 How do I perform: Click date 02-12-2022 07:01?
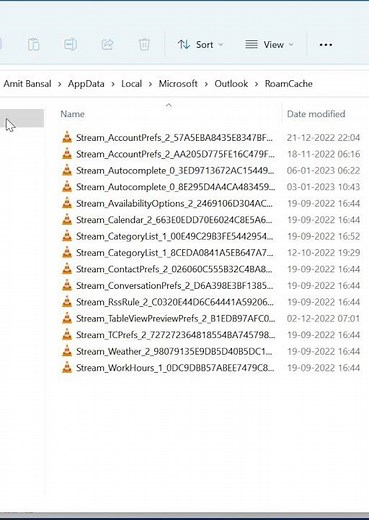323,318
